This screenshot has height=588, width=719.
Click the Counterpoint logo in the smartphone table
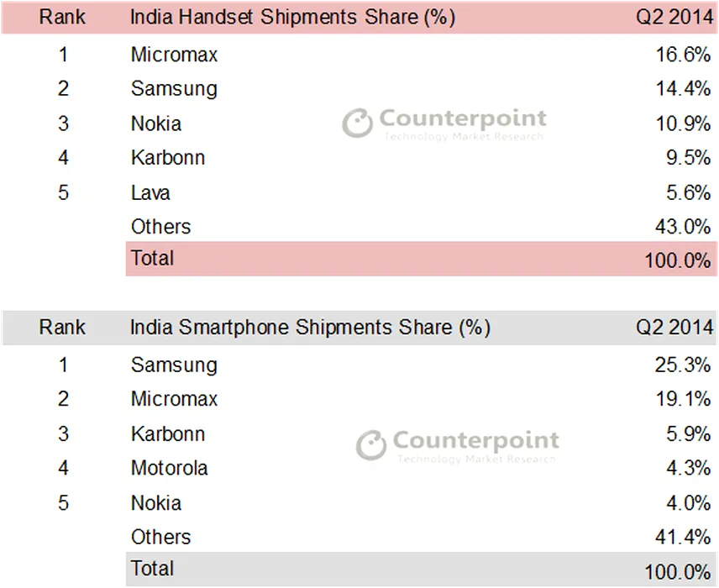tap(457, 445)
